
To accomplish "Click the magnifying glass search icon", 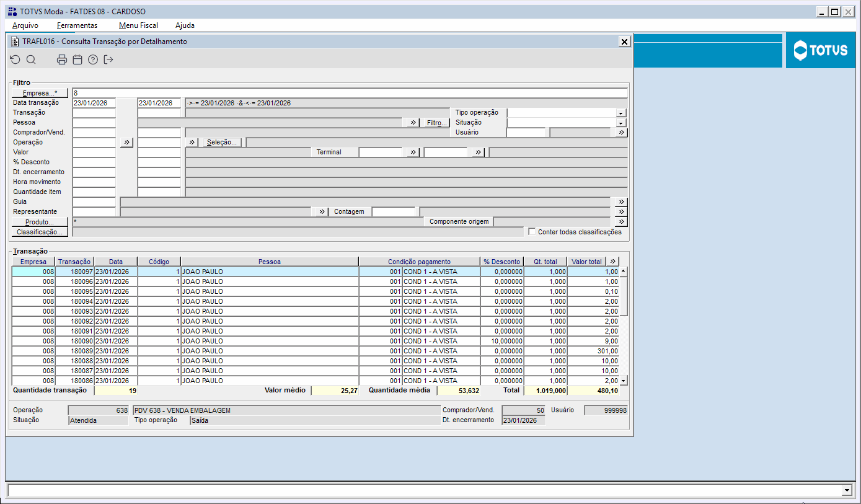I will tap(31, 60).
